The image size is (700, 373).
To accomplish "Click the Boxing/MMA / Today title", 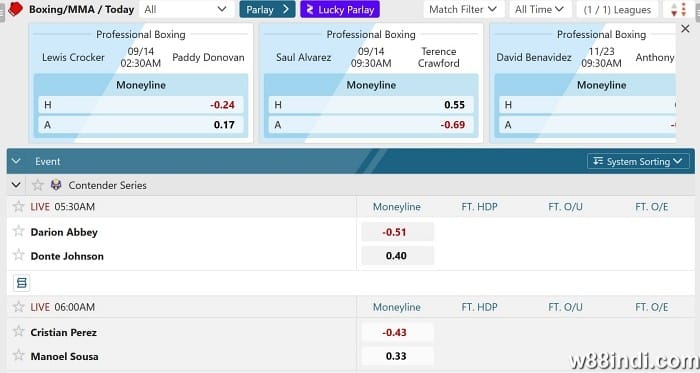I will click(x=81, y=9).
